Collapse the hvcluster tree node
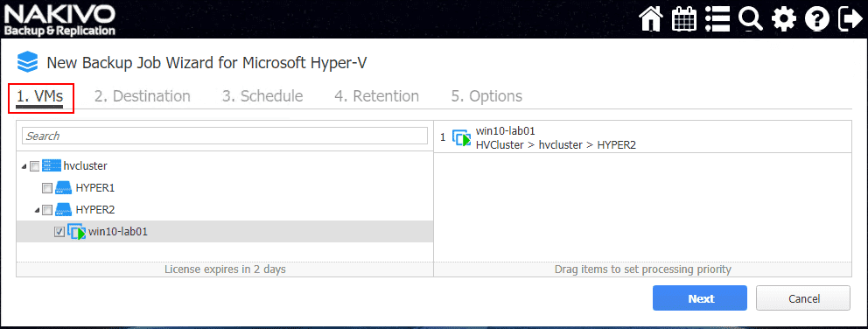The image size is (868, 329). pyautogui.click(x=24, y=167)
